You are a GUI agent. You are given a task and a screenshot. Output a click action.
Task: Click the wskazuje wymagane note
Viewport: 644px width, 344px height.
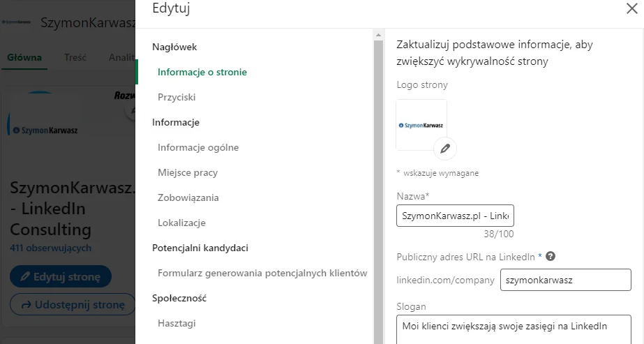[x=437, y=173]
